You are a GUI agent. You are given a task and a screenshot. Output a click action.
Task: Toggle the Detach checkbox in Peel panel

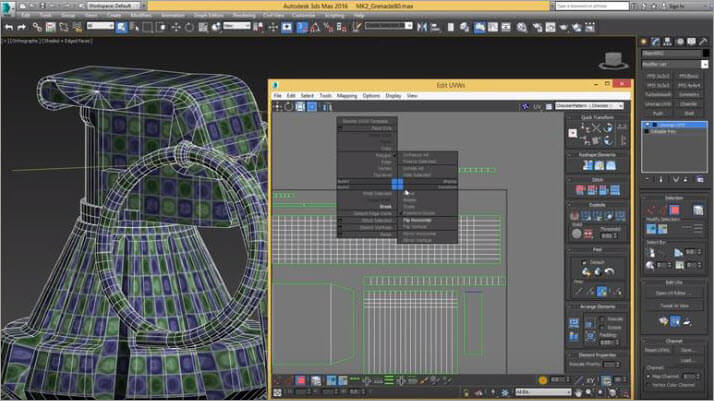tap(585, 262)
